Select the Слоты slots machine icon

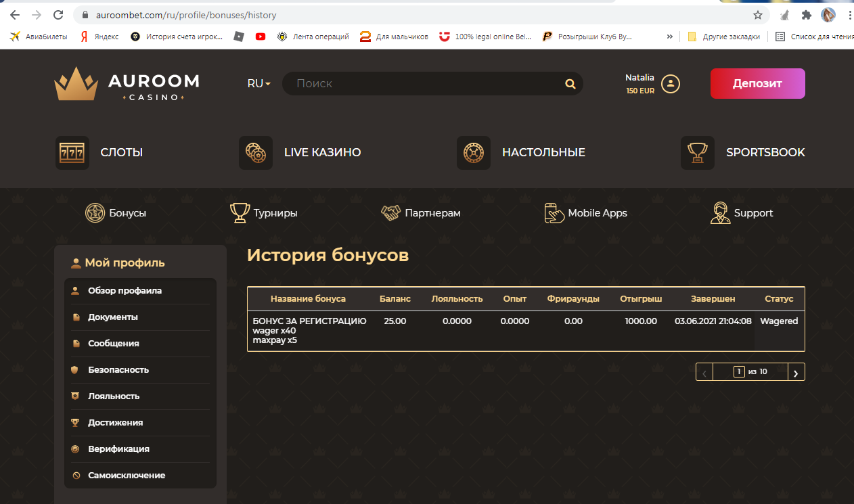pos(72,152)
